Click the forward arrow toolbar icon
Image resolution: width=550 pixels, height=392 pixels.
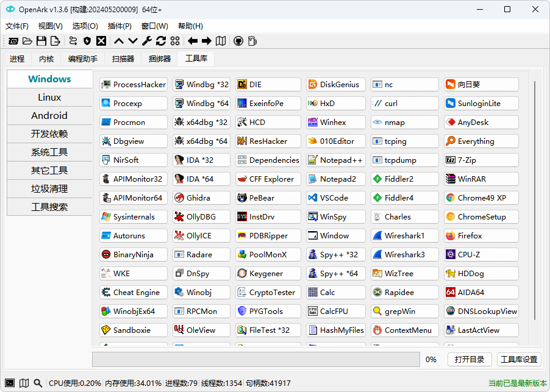coord(207,41)
